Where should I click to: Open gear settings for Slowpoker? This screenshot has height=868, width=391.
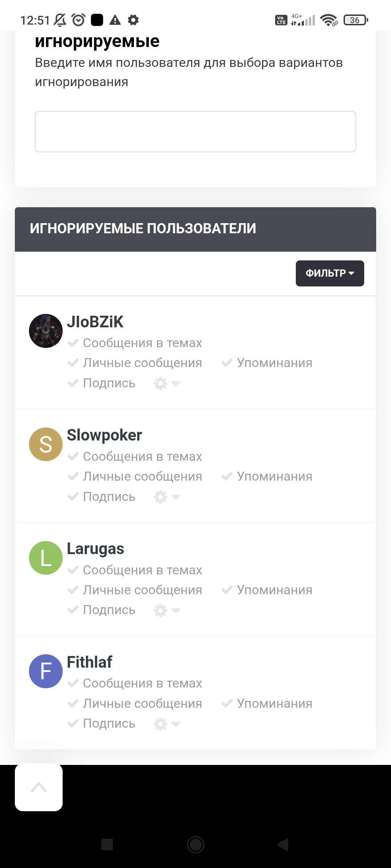[x=166, y=497]
